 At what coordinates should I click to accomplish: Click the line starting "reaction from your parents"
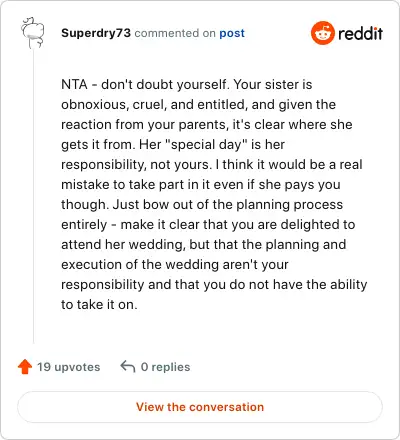tap(207, 124)
